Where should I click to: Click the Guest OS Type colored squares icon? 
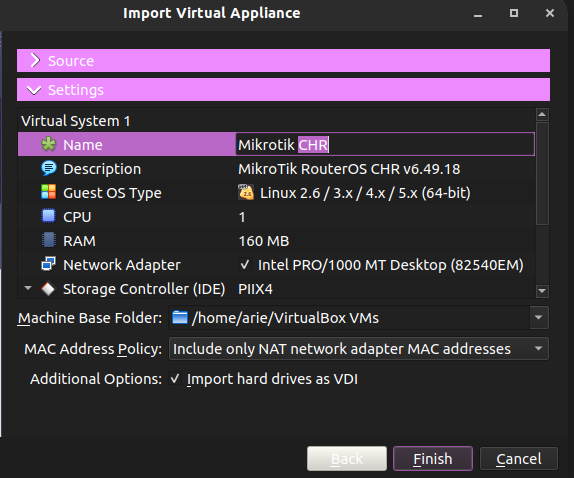tap(49, 192)
